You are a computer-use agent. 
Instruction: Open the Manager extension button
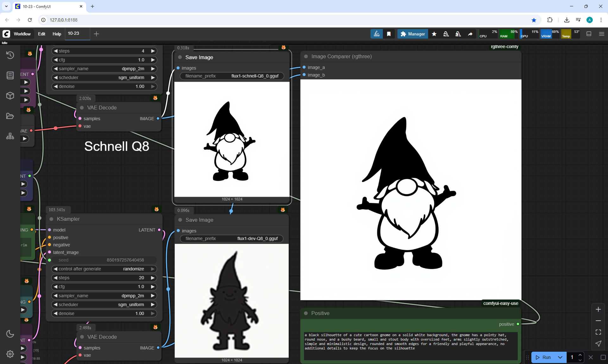[x=413, y=34]
